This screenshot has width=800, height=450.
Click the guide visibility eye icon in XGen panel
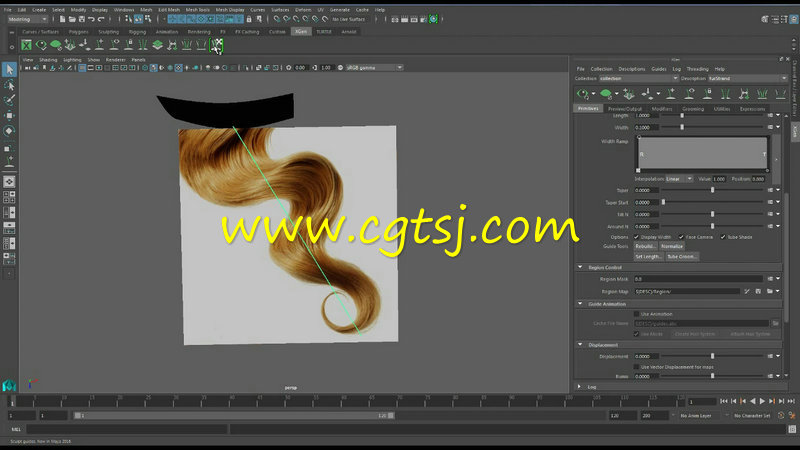(689, 93)
